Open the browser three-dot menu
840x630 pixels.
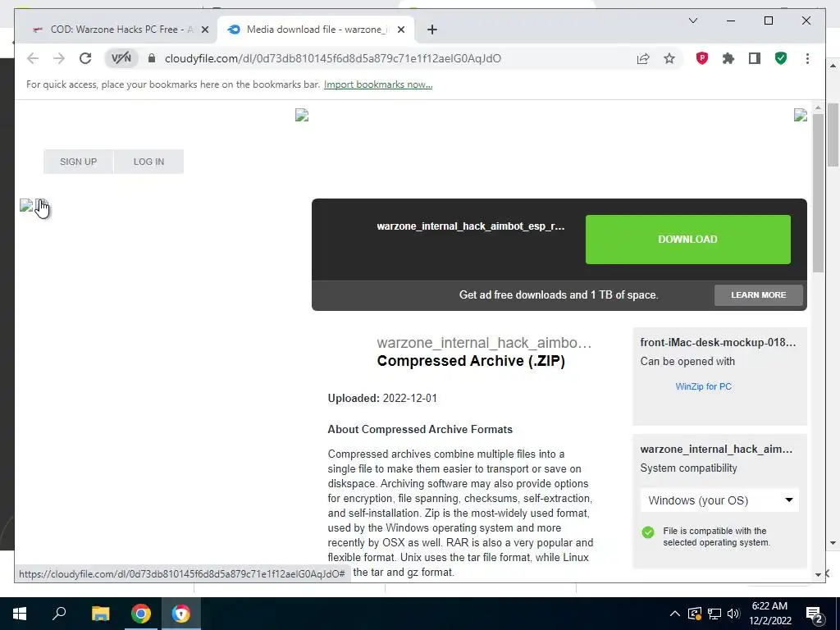807,58
